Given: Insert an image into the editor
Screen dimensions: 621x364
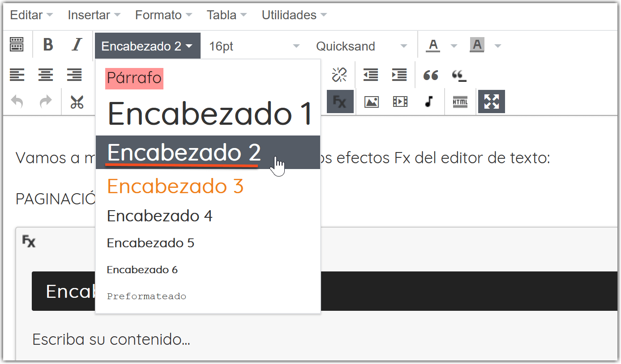Looking at the screenshot, I should point(371,101).
